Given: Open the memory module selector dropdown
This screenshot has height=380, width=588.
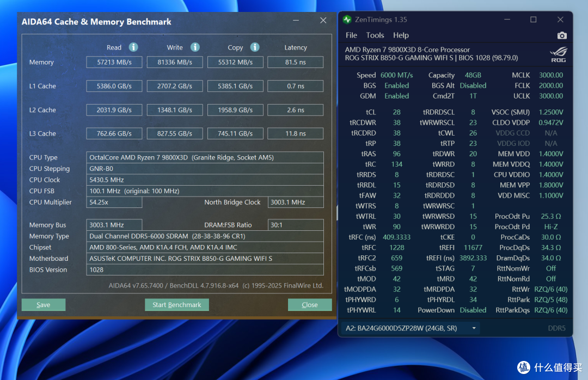Looking at the screenshot, I should point(411,328).
